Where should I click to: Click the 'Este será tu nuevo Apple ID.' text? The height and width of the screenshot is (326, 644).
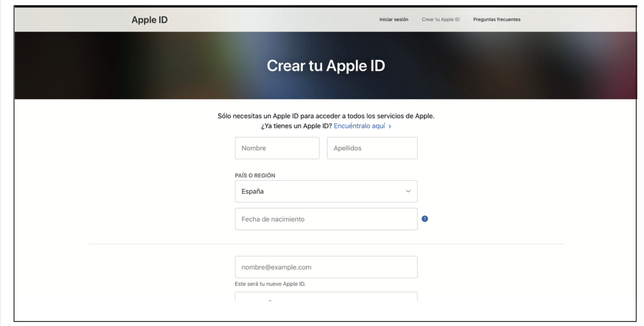(x=270, y=284)
